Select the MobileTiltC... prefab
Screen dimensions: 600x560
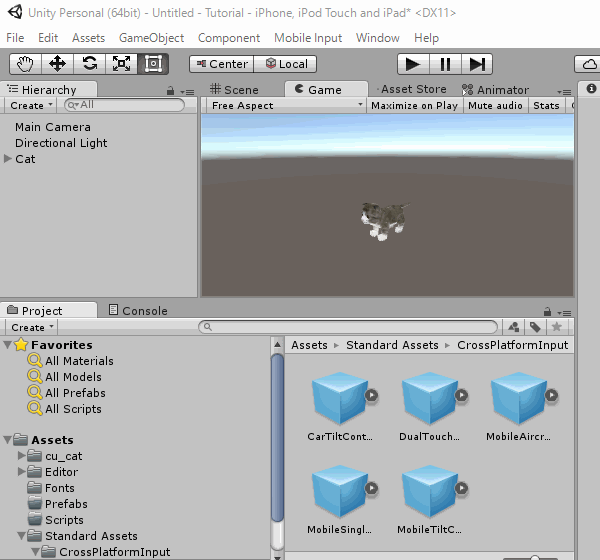click(429, 500)
